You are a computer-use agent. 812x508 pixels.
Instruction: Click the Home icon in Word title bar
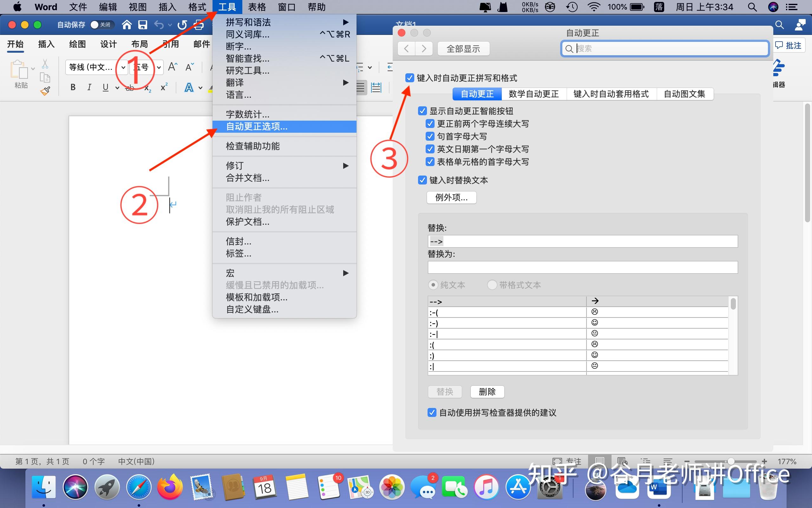pyautogui.click(x=127, y=24)
